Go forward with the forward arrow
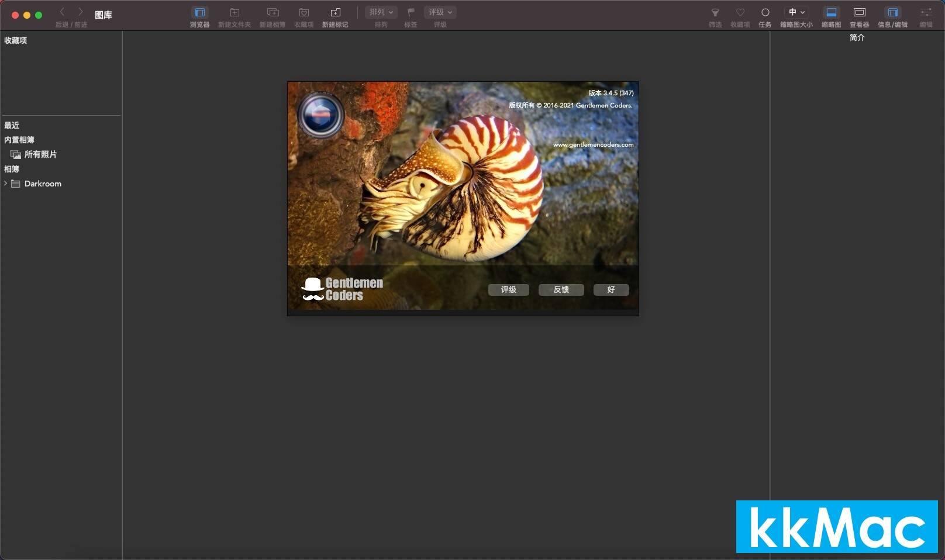945x560 pixels. tap(81, 12)
